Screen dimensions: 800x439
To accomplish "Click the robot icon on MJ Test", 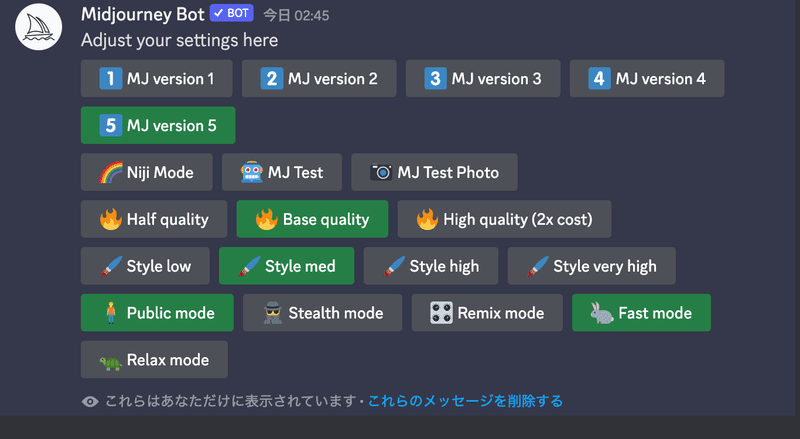I will pyautogui.click(x=252, y=172).
